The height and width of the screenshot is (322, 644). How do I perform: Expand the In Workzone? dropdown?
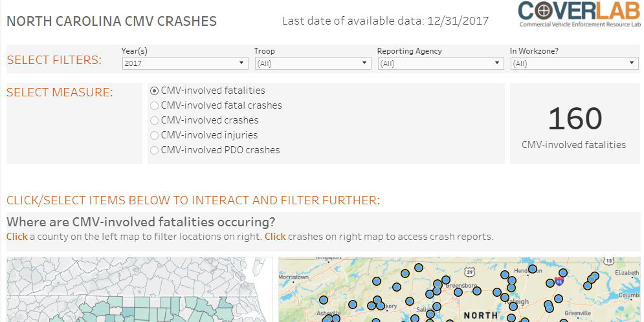(574, 63)
